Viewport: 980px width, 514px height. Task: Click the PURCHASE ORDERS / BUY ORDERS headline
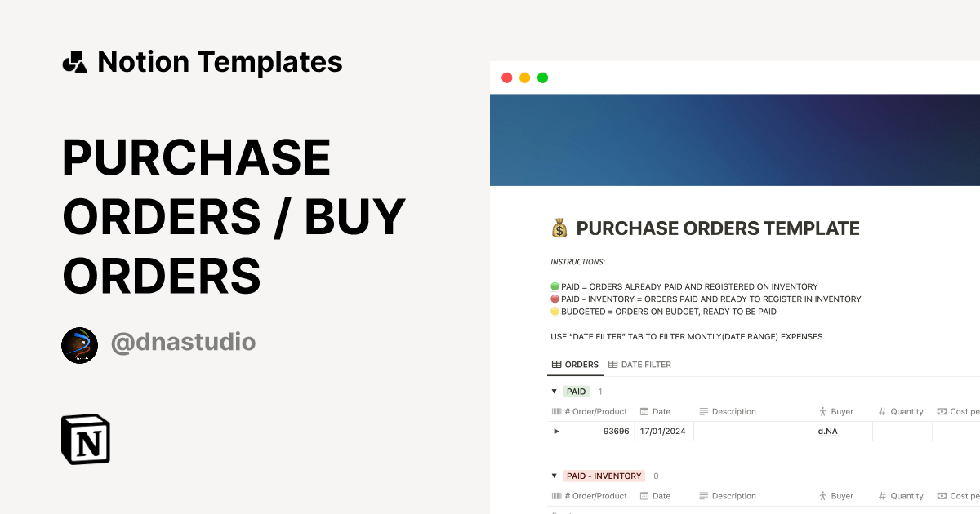(234, 216)
